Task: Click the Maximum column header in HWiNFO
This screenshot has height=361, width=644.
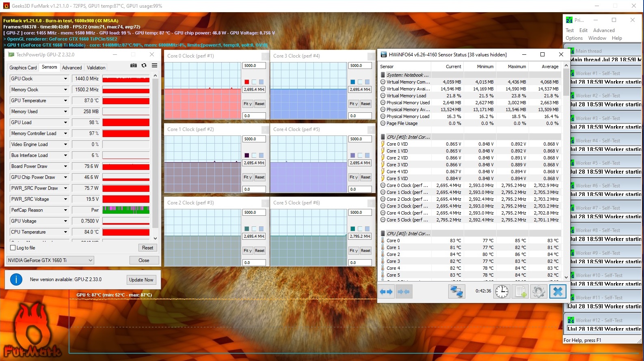Action: (516, 67)
